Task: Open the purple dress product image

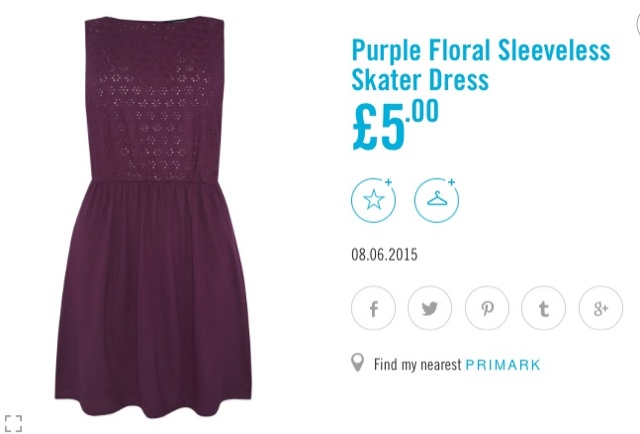Action: [153, 218]
